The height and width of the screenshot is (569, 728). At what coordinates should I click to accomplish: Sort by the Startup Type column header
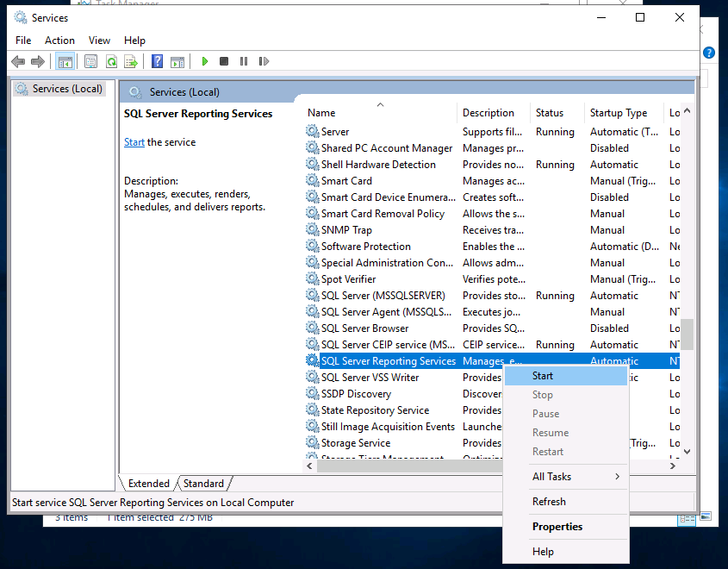pos(624,112)
